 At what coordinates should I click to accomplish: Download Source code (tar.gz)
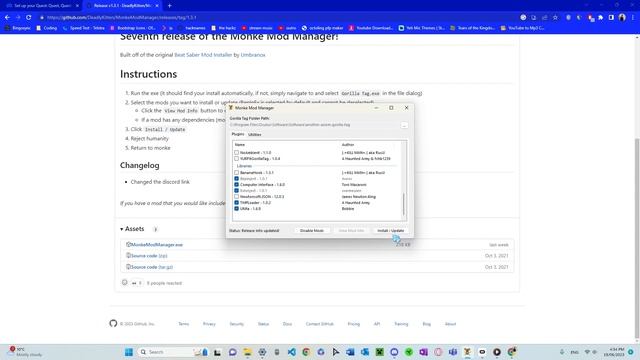152,267
